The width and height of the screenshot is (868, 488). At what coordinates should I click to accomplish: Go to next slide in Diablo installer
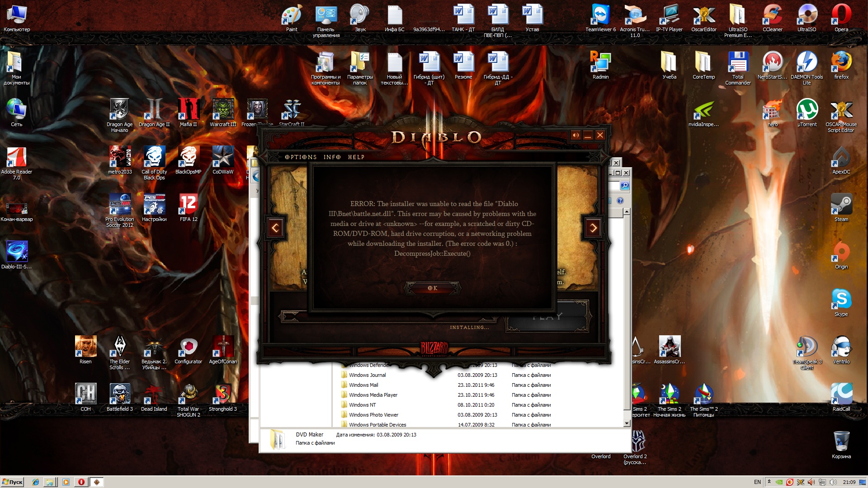[593, 228]
